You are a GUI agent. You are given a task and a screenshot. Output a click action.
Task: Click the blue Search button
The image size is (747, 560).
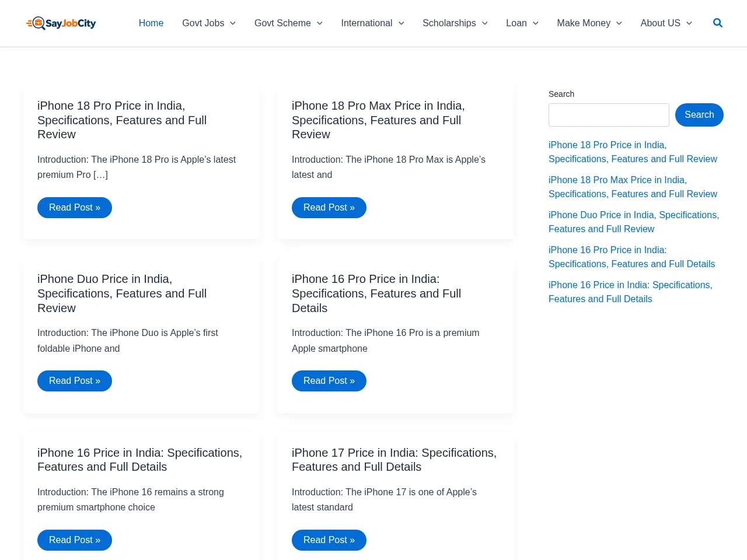pyautogui.click(x=699, y=115)
